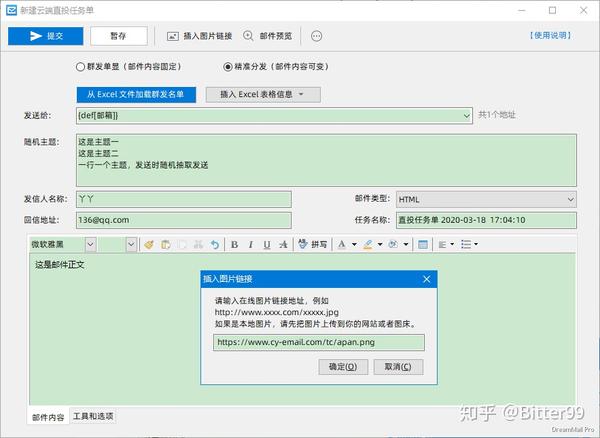This screenshot has width=600, height=438.
Task: Click the 发信人名称 input field
Action: click(184, 199)
